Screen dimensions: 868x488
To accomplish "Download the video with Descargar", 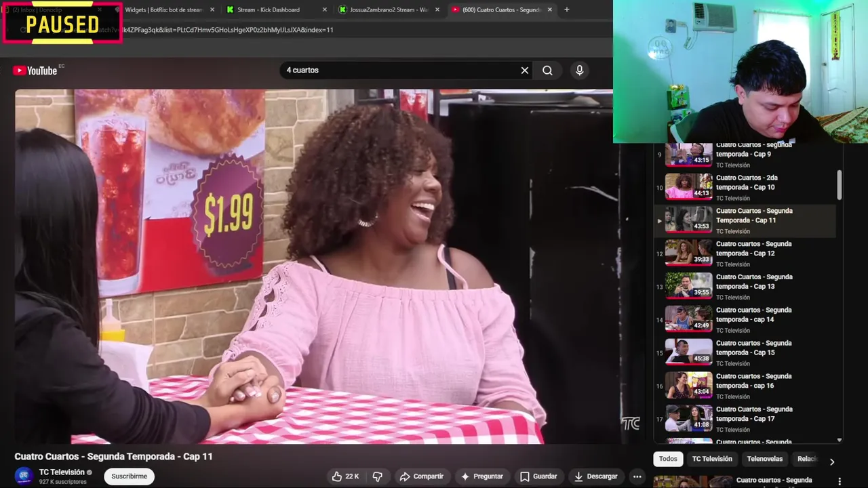I will click(x=595, y=476).
